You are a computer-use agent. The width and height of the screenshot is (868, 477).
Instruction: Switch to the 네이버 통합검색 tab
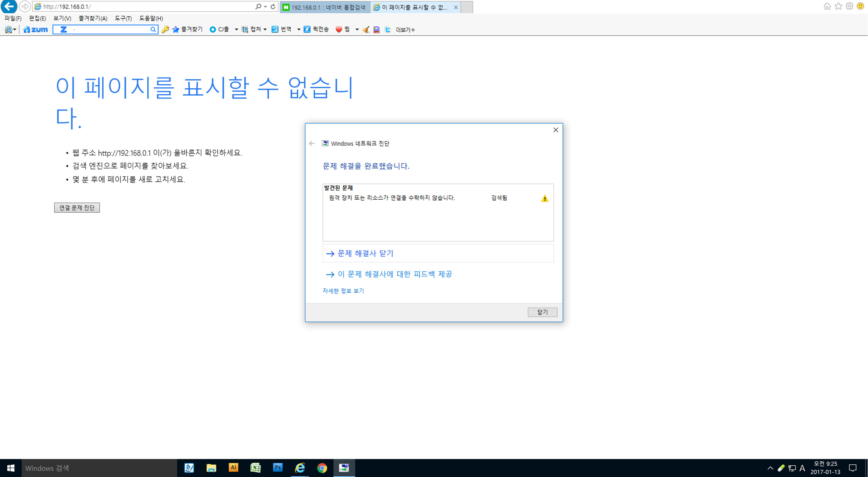324,7
